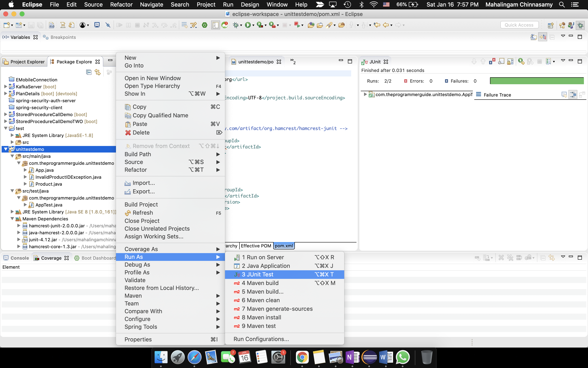The width and height of the screenshot is (588, 368).
Task: Open Finder from the Dock
Action: [161, 357]
